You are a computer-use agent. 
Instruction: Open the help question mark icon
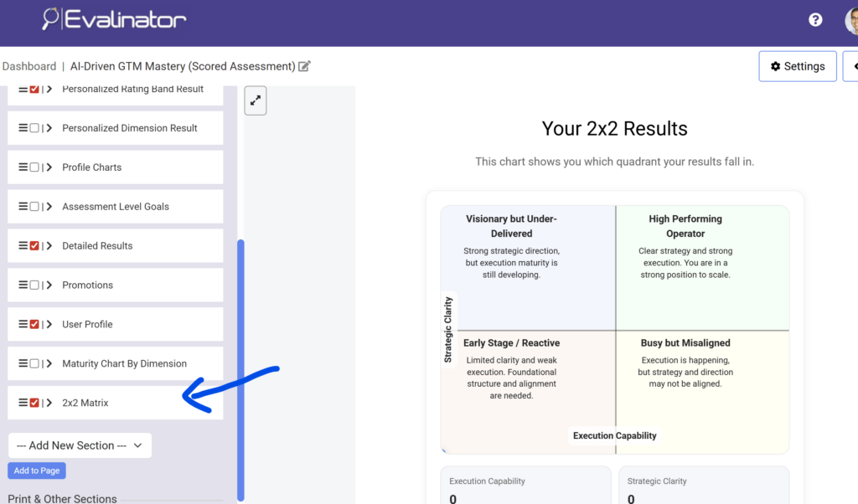pos(814,18)
